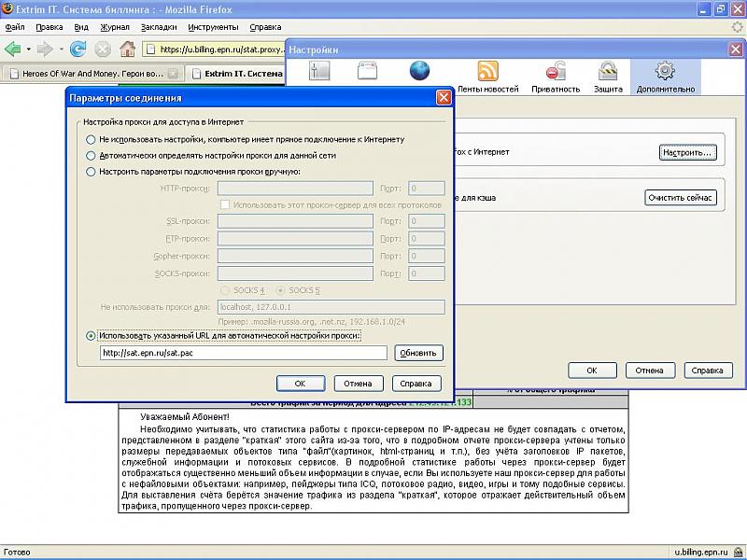Close the Heroes Of War And Money tab

click(173, 74)
